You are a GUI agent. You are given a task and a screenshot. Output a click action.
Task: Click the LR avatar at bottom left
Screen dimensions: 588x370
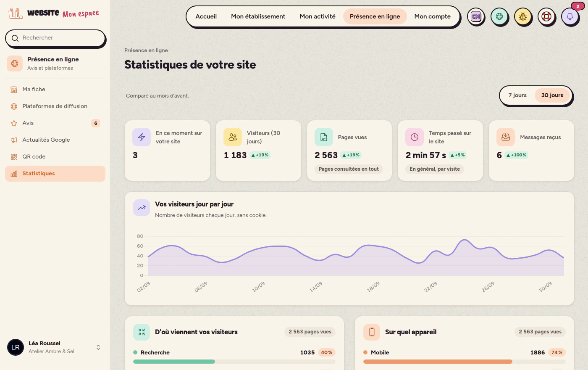click(x=16, y=347)
